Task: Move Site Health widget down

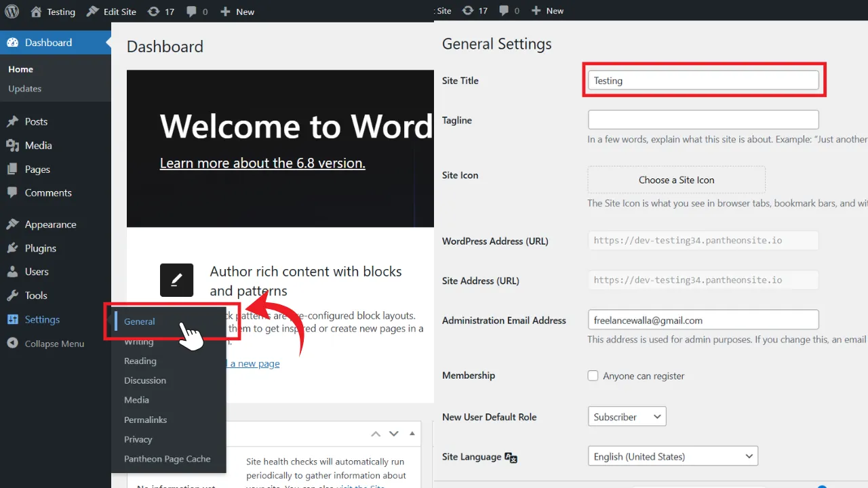Action: 393,434
